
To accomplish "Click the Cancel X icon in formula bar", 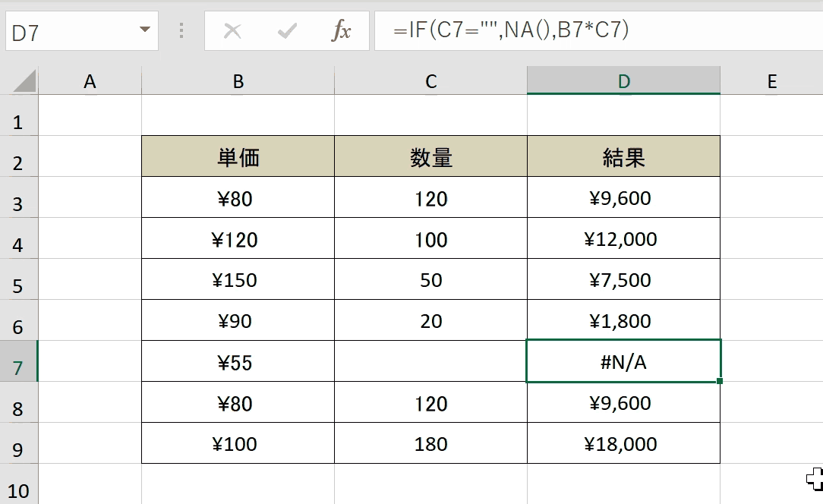I will 232,30.
